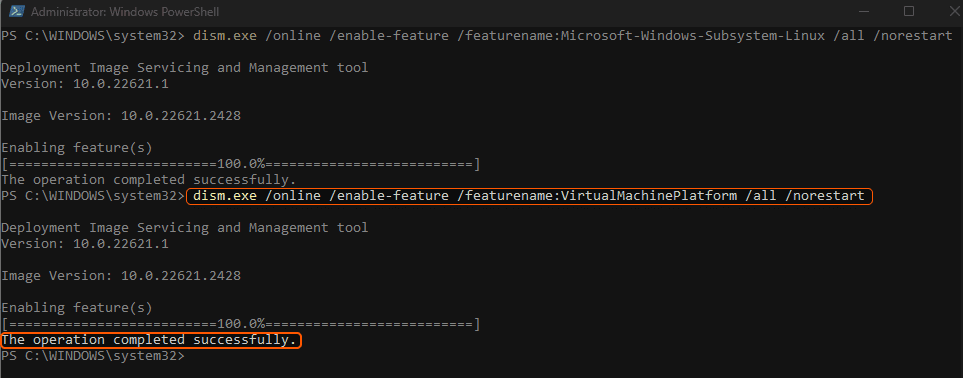This screenshot has width=963, height=378.
Task: Click the PS prompt before the highlighted command
Action: coord(93,196)
